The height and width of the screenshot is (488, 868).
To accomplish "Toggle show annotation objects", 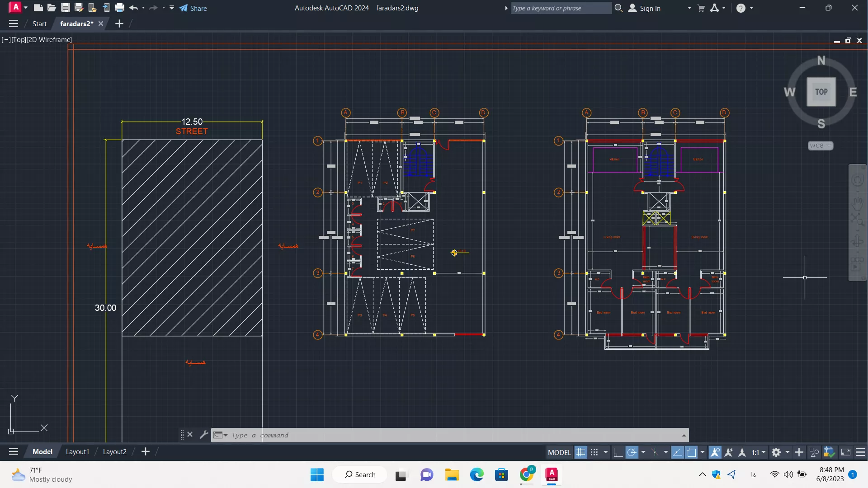I will [x=715, y=452].
